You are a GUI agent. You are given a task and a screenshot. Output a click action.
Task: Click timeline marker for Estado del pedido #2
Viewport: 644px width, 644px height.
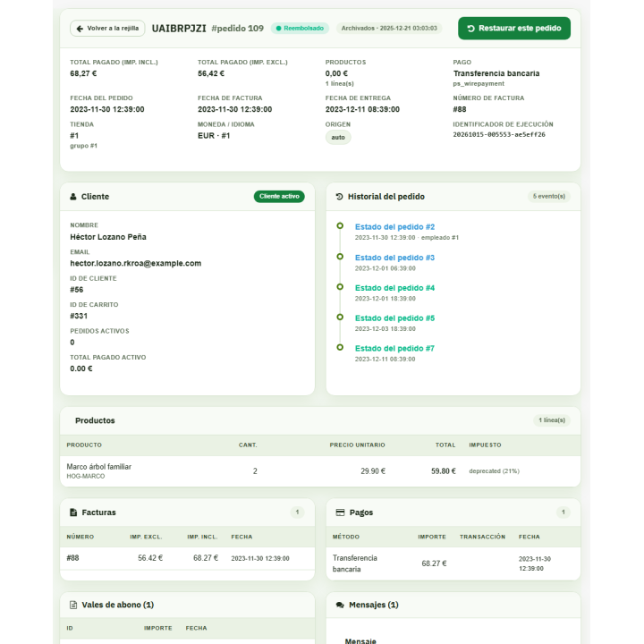tap(340, 226)
